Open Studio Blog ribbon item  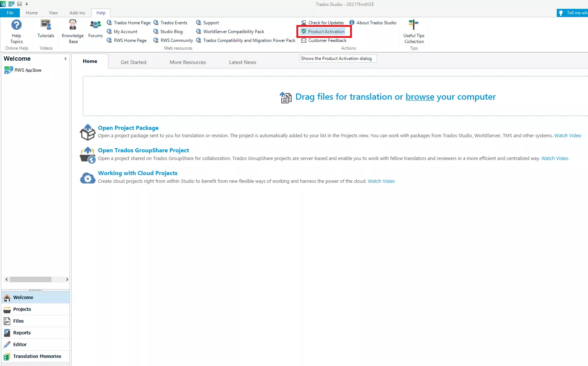(x=168, y=32)
